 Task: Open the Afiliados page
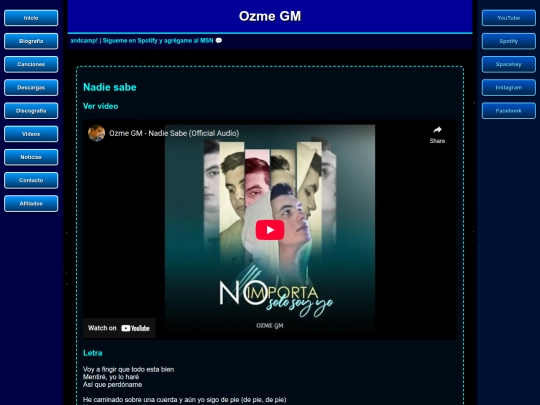[x=31, y=204]
